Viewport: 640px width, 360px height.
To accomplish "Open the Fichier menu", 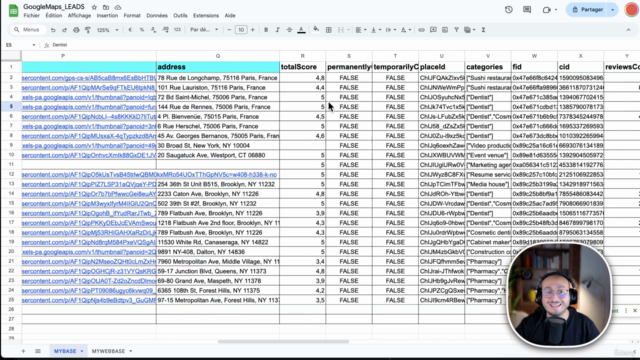I will 31,16.
